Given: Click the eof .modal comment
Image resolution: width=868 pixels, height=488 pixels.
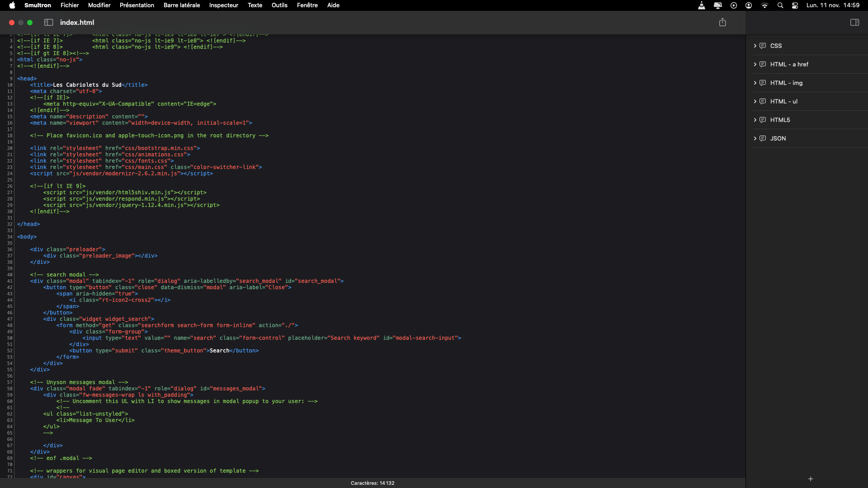Looking at the screenshot, I should click(61, 458).
